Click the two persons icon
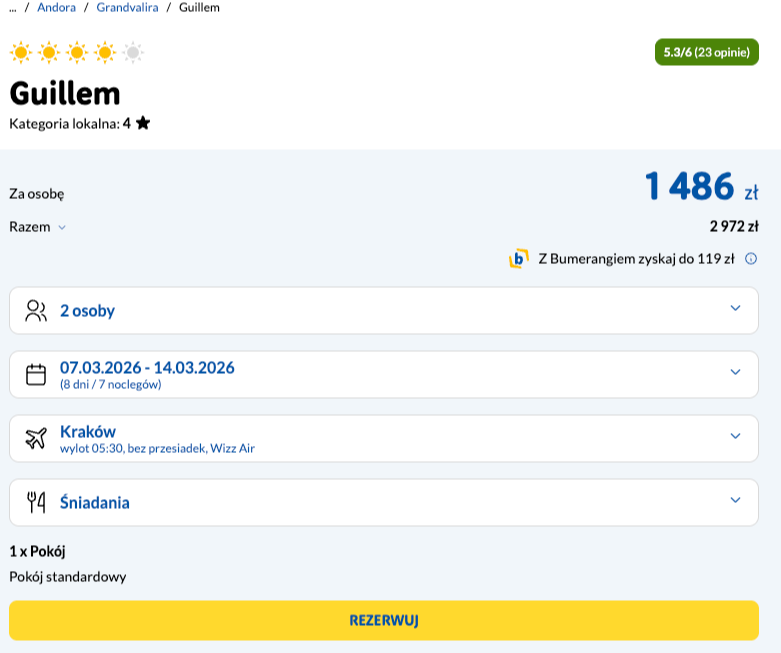 click(x=36, y=310)
